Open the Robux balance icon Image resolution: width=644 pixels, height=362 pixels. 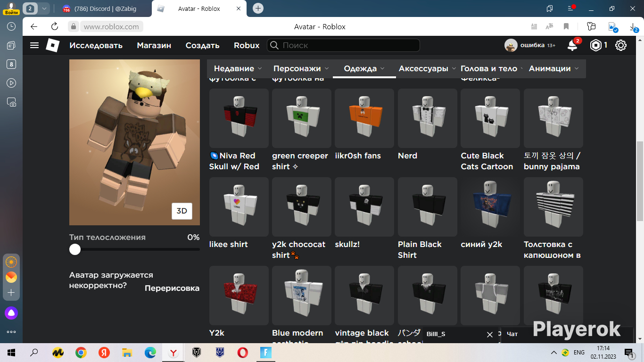[596, 45]
